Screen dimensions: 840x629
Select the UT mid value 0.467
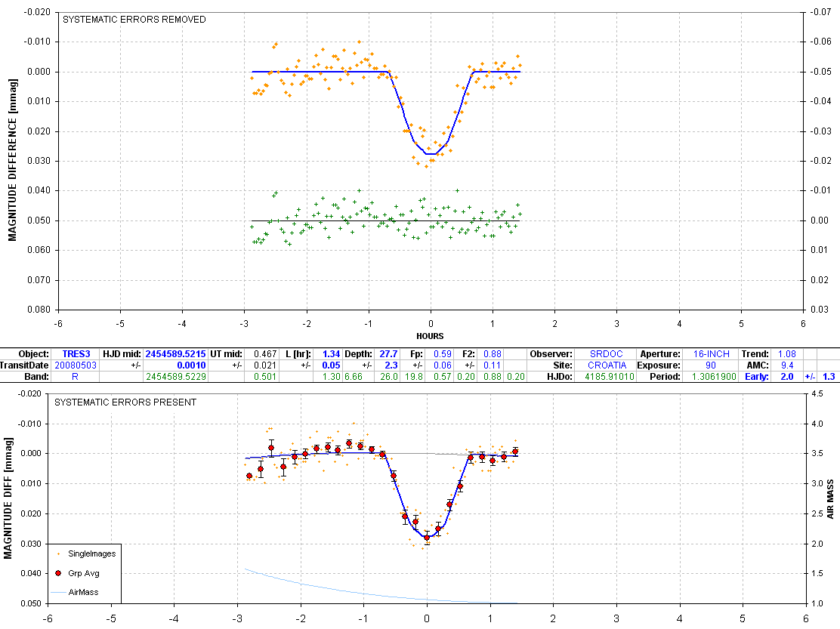265,354
